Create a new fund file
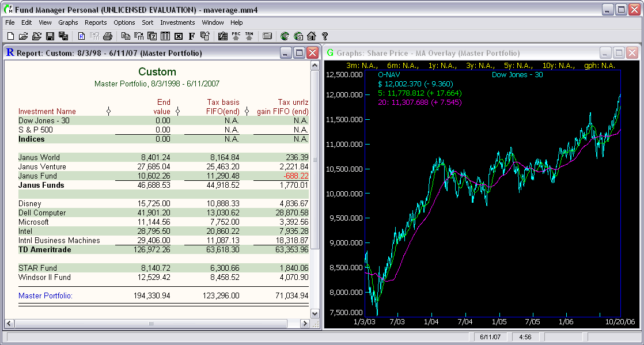 coord(10,36)
